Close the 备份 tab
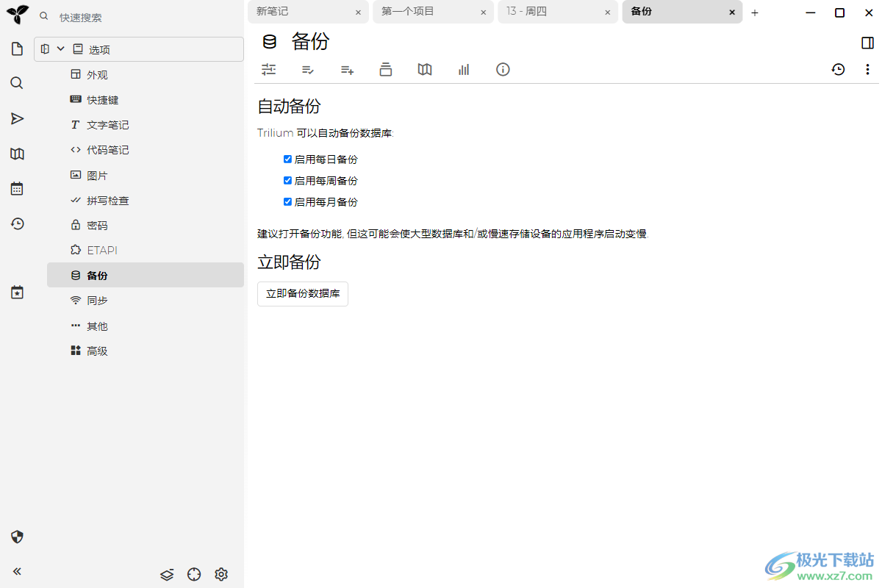 click(x=732, y=12)
